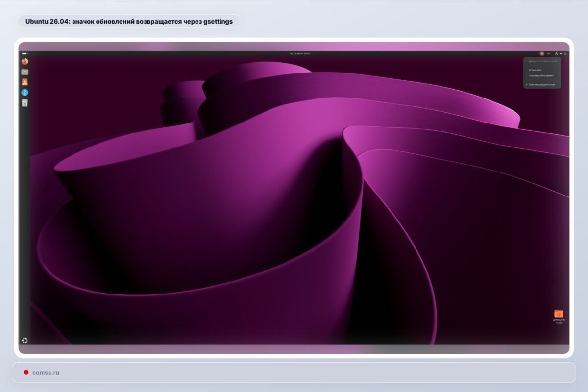Click the available updates header in menu
The height and width of the screenshot is (392, 588).
(x=542, y=61)
